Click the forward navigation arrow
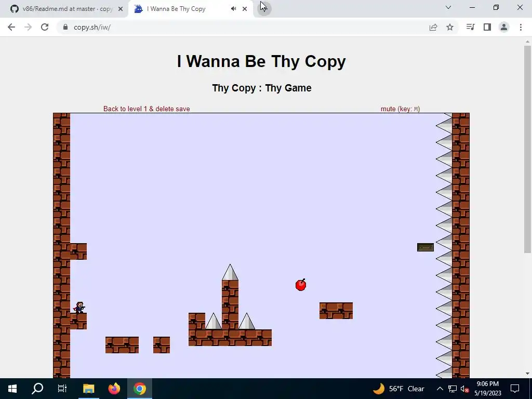 coord(28,27)
